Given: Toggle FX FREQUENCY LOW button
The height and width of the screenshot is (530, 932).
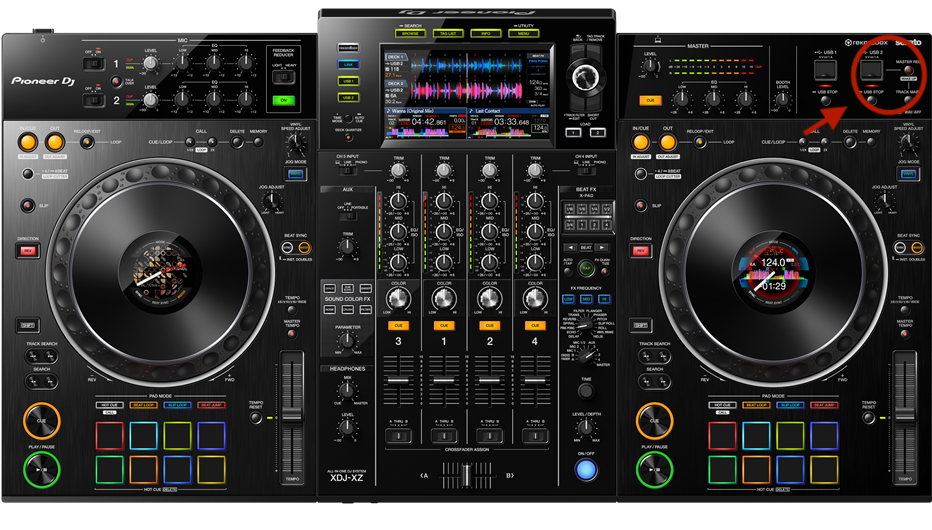Looking at the screenshot, I should tap(568, 299).
